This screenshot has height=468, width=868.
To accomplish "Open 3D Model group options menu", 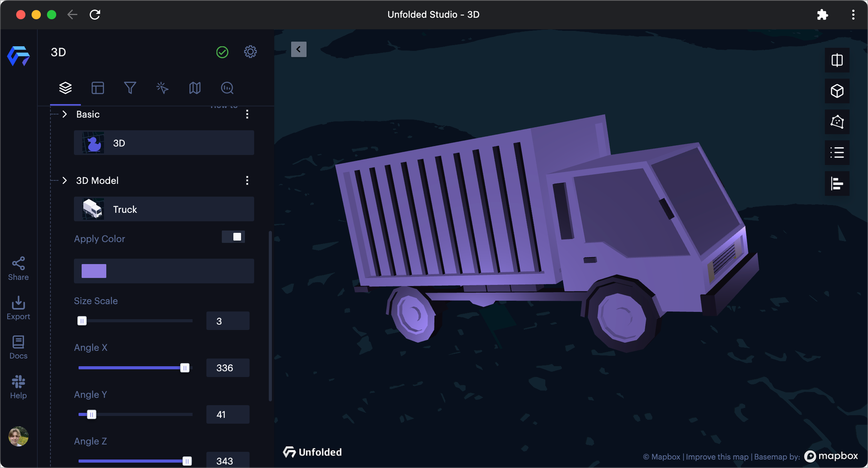I will [x=247, y=181].
